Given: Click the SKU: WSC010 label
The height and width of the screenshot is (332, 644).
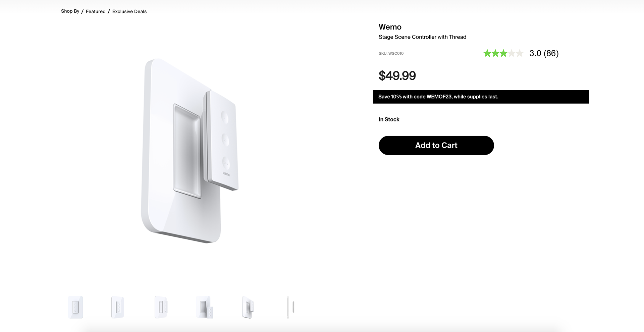Looking at the screenshot, I should tap(391, 53).
